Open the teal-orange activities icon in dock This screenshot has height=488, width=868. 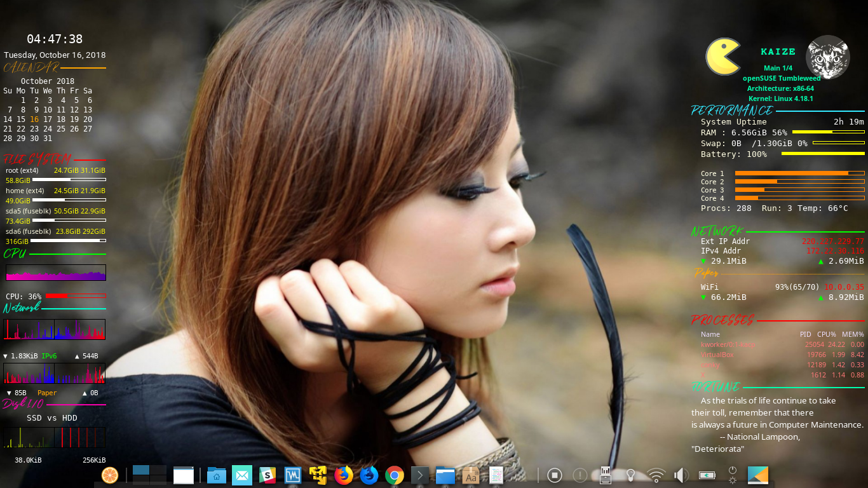(x=758, y=475)
